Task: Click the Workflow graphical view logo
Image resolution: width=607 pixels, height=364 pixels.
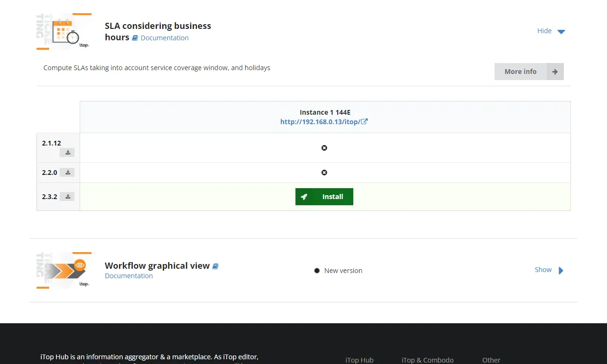Action: (64, 270)
